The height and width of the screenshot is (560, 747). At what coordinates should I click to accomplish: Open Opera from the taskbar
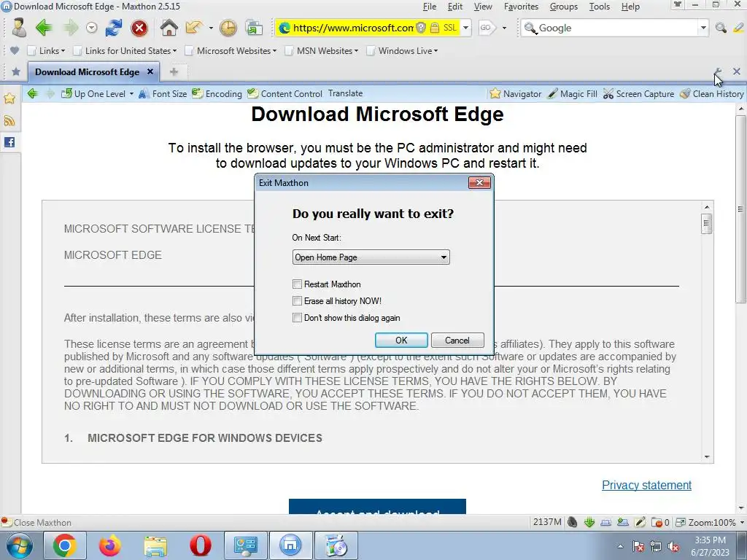pos(201,545)
